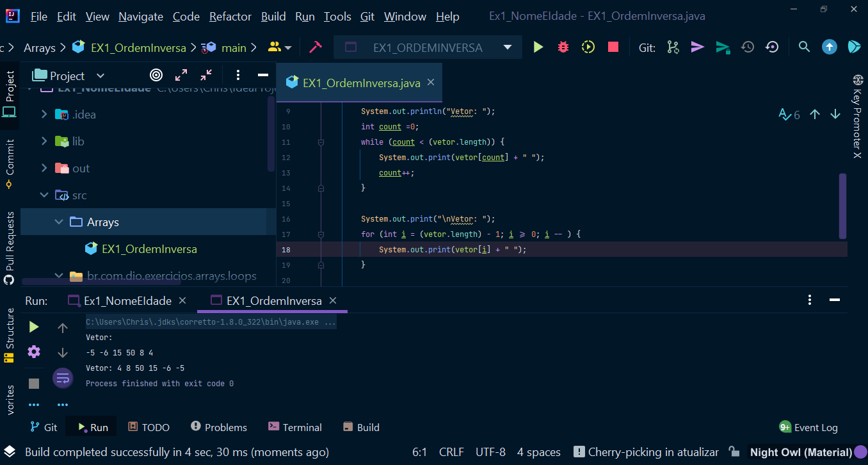
Task: Rerun program with green arrow in Run panel
Action: coord(34,327)
